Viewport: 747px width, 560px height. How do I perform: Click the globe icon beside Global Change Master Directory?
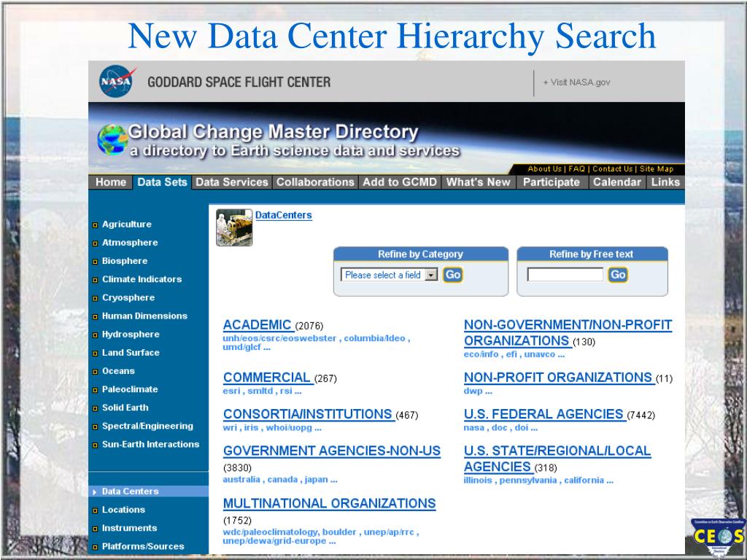click(x=112, y=139)
